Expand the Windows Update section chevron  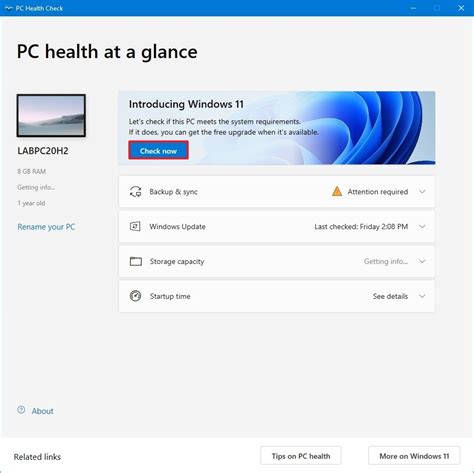pos(422,227)
